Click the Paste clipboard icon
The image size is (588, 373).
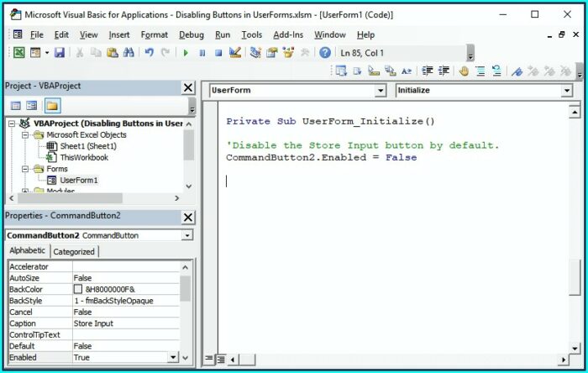pyautogui.click(x=113, y=52)
